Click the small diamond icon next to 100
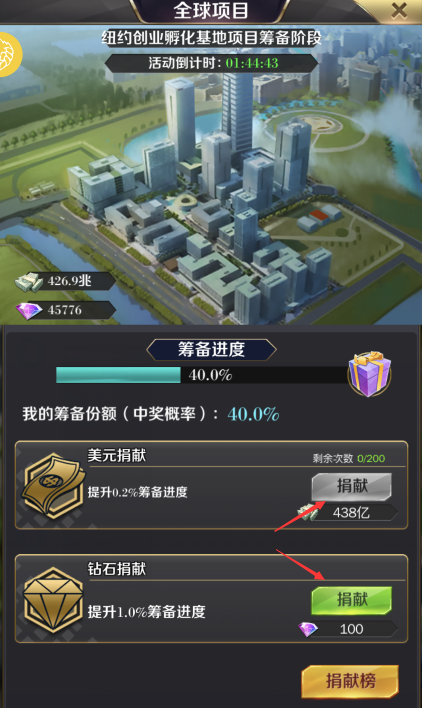Image resolution: width=422 pixels, height=708 pixels. [308, 629]
